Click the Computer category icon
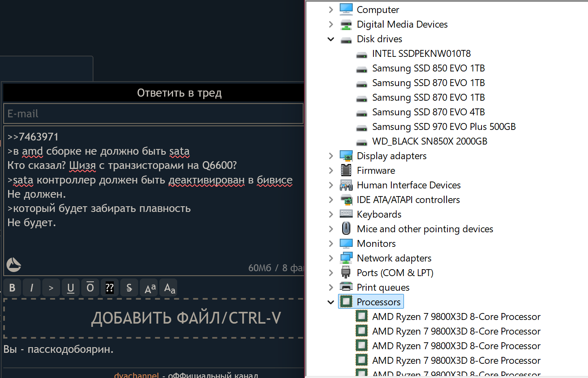The width and height of the screenshot is (588, 378). (346, 9)
